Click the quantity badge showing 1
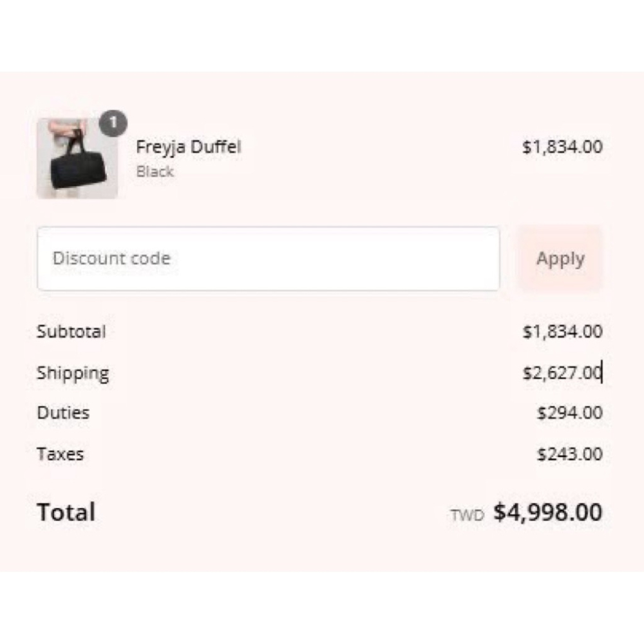Screen dimensions: 644x644 coord(113,124)
